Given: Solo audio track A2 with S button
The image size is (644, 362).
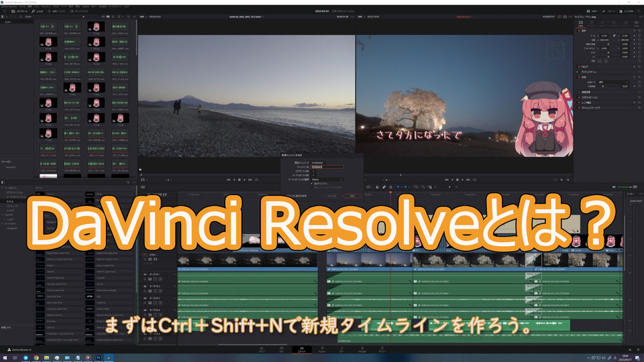Looking at the screenshot, I should (155, 291).
